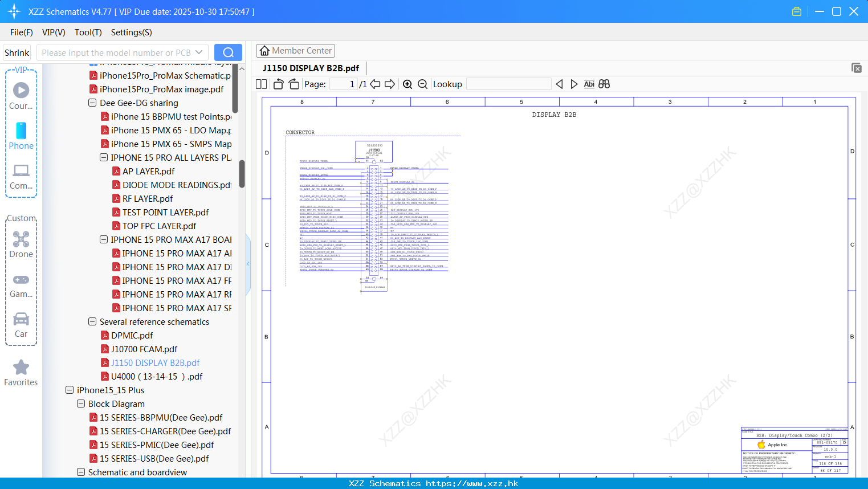Open DPMIC.pdf
This screenshot has width=868, height=489.
pyautogui.click(x=132, y=336)
